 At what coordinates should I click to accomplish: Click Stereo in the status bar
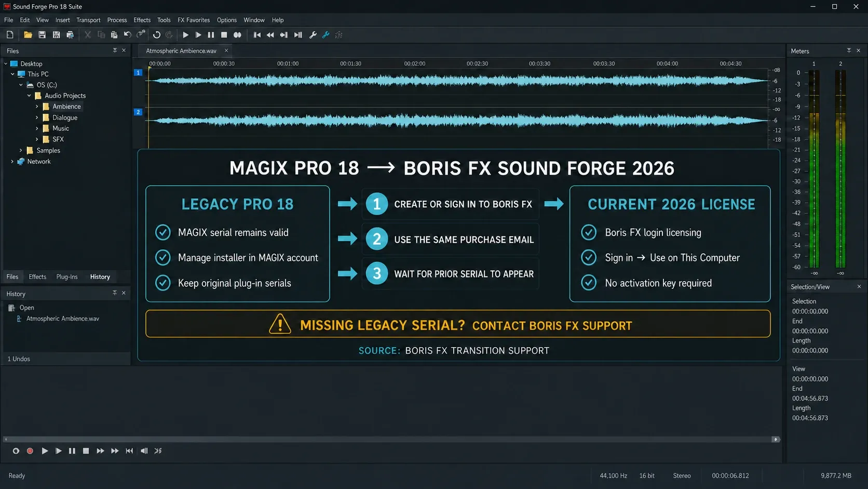click(682, 475)
